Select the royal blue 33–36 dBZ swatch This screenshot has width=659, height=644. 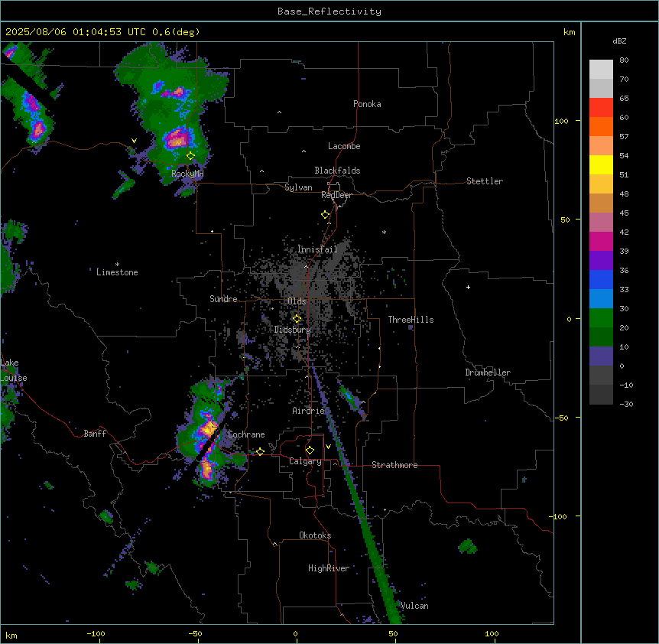601,279
